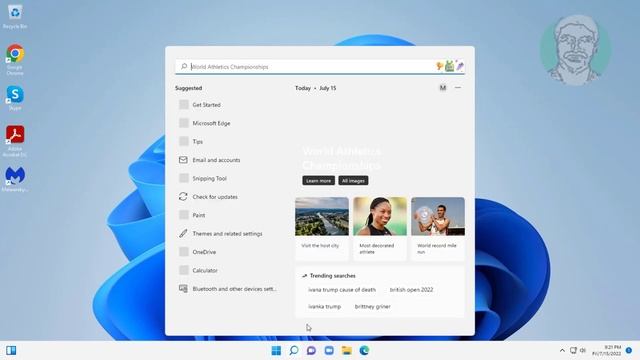
Task: Open File Explorer from taskbar
Action: coord(347,350)
